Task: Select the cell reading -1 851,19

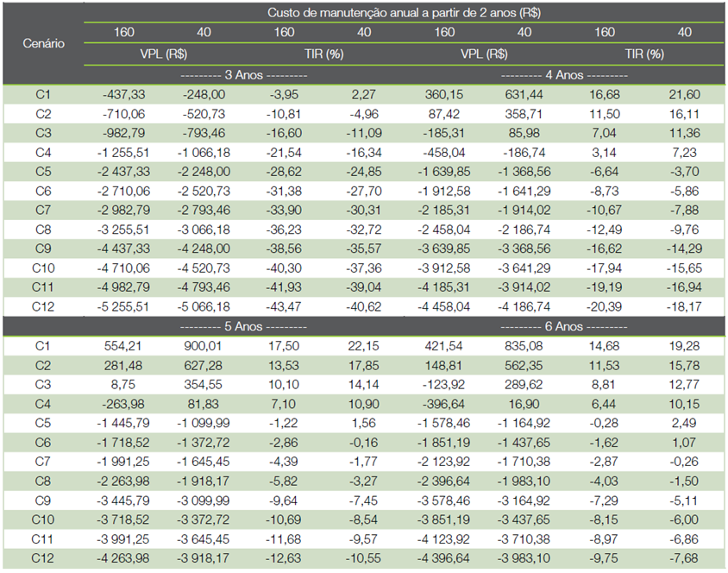Action: [x=444, y=443]
